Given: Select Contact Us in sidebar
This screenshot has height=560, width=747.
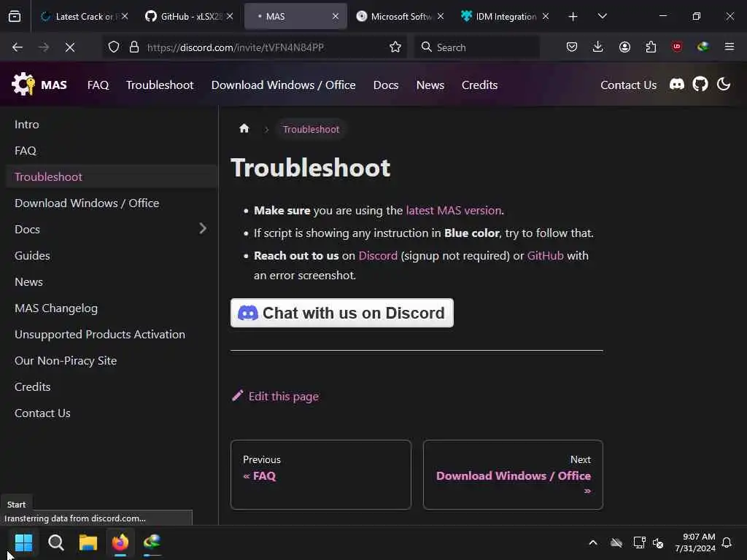Looking at the screenshot, I should pyautogui.click(x=112, y=413).
